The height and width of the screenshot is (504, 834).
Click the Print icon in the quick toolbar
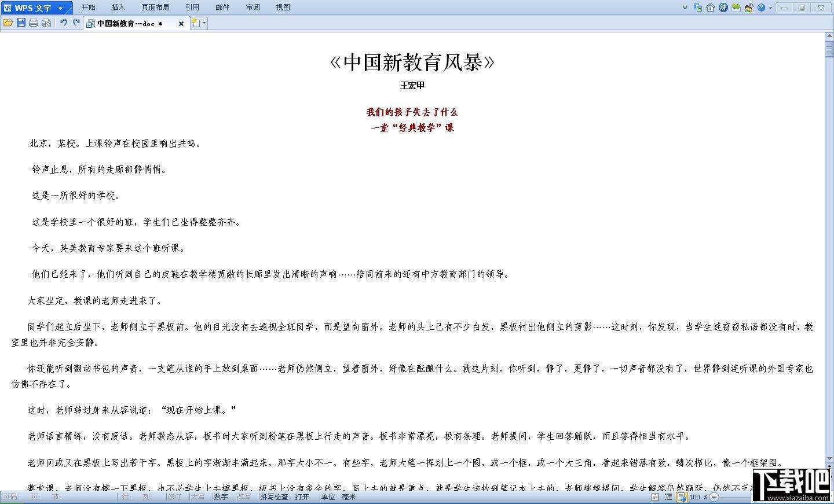click(x=34, y=23)
